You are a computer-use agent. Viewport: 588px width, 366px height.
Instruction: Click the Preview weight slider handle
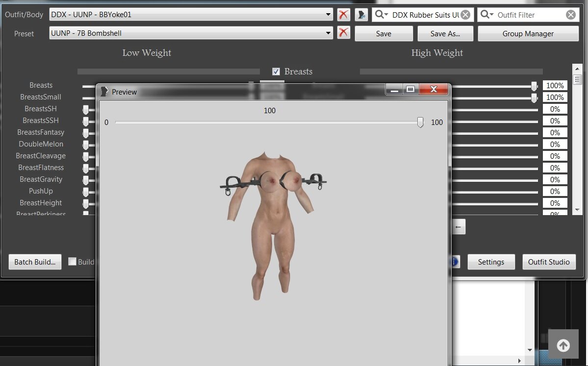pos(420,122)
